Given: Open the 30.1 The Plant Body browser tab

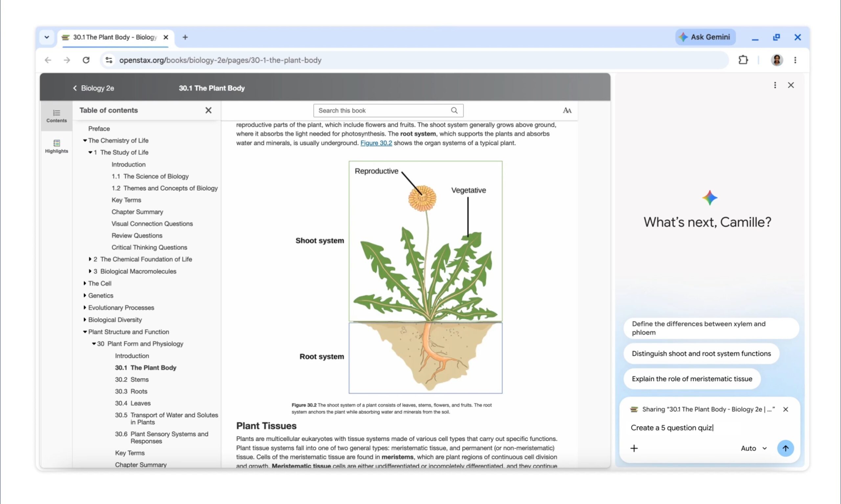Looking at the screenshot, I should click(115, 37).
